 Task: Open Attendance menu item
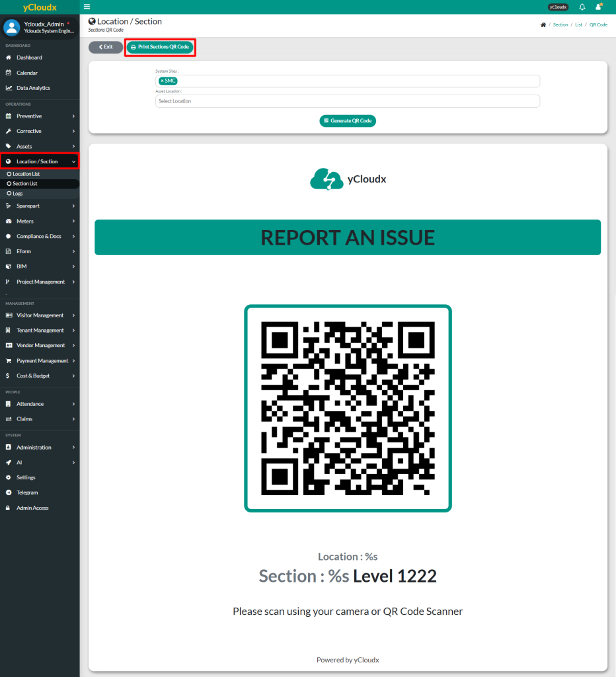(x=40, y=404)
